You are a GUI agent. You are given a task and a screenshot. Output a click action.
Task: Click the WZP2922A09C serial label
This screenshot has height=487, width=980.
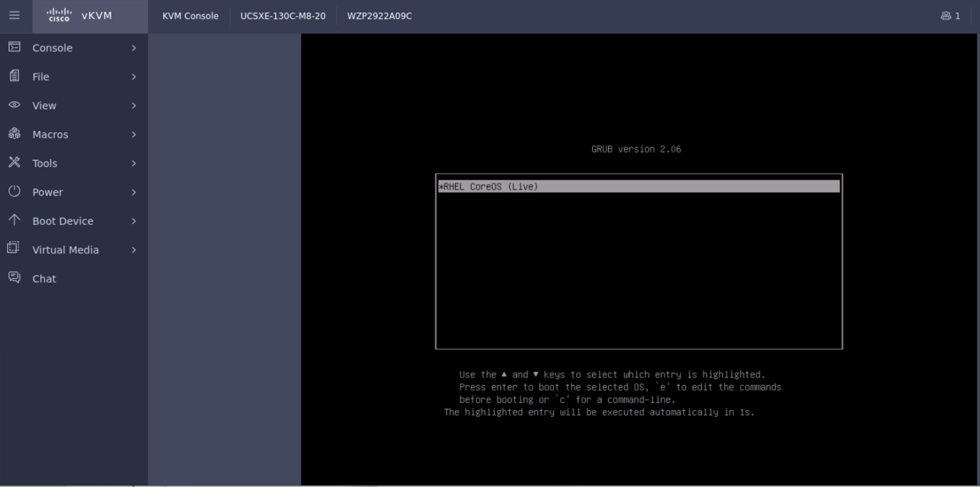pyautogui.click(x=379, y=16)
